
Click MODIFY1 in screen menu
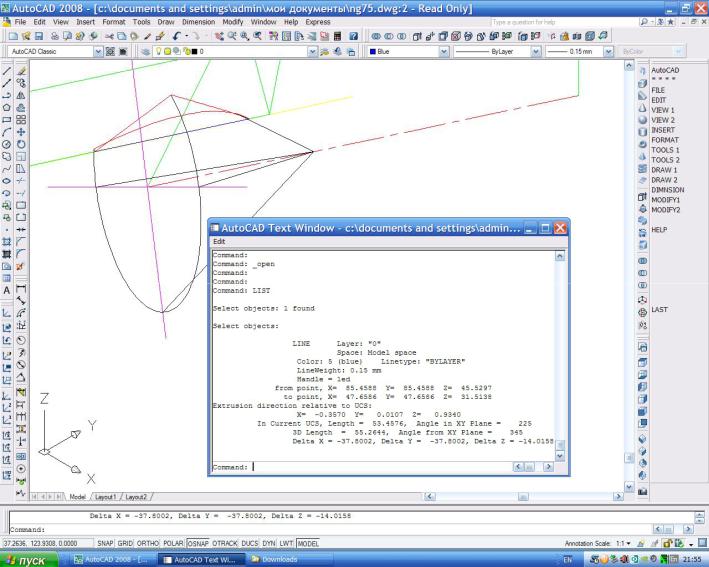point(666,200)
